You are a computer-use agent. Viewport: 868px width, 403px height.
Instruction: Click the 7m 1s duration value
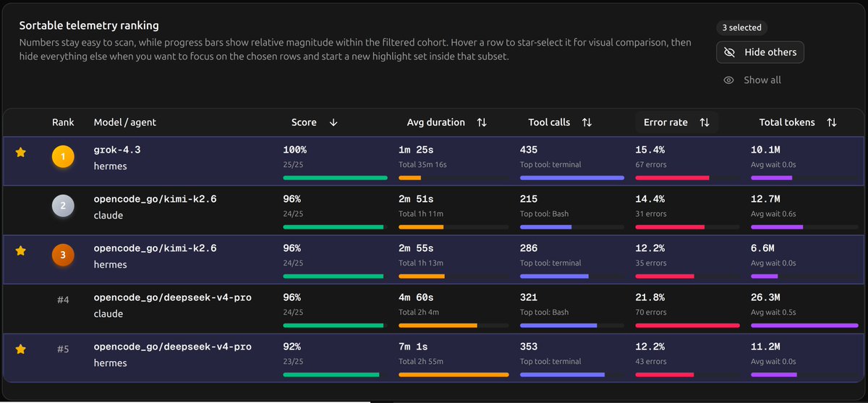pyautogui.click(x=412, y=347)
